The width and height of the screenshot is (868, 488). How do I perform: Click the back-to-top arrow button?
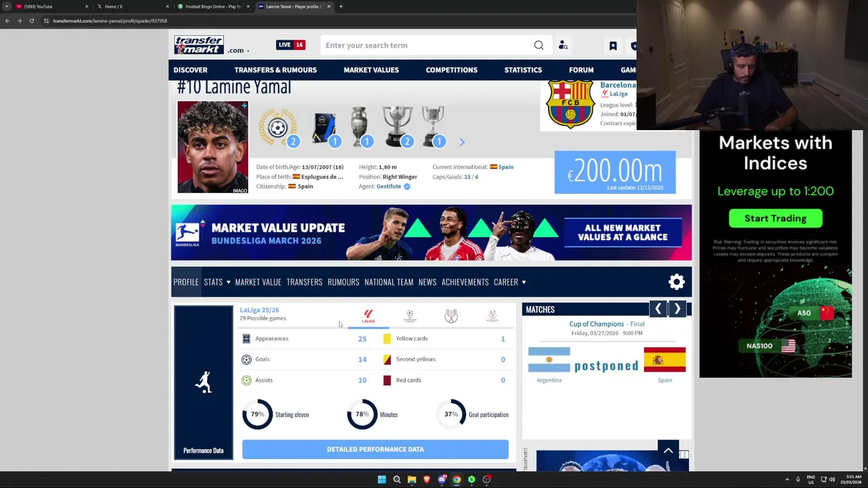click(668, 451)
